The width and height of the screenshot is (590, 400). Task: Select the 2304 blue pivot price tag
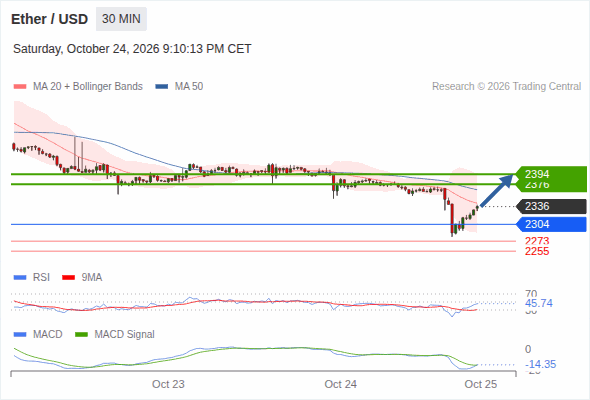(551, 224)
